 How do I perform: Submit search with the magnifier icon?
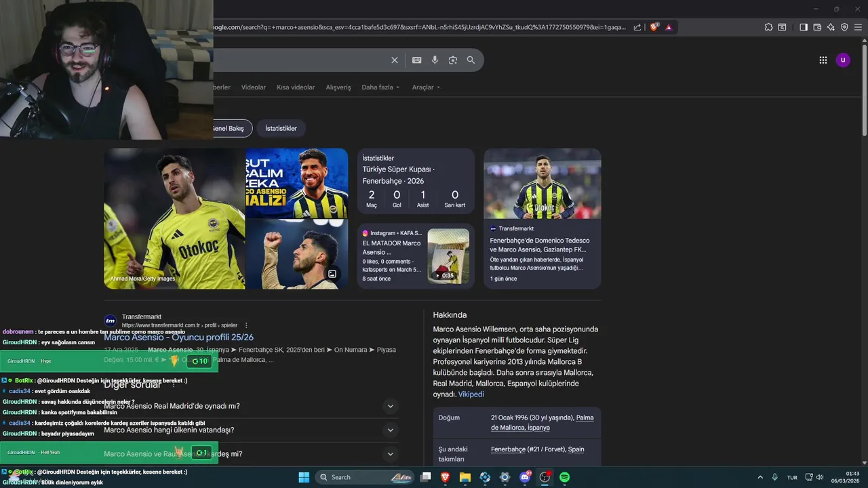(x=471, y=60)
